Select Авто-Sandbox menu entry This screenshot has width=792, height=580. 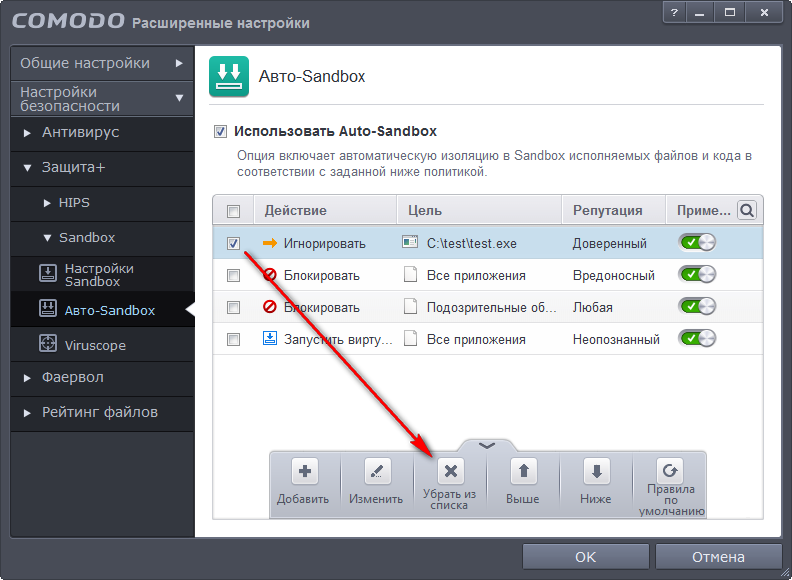102,309
